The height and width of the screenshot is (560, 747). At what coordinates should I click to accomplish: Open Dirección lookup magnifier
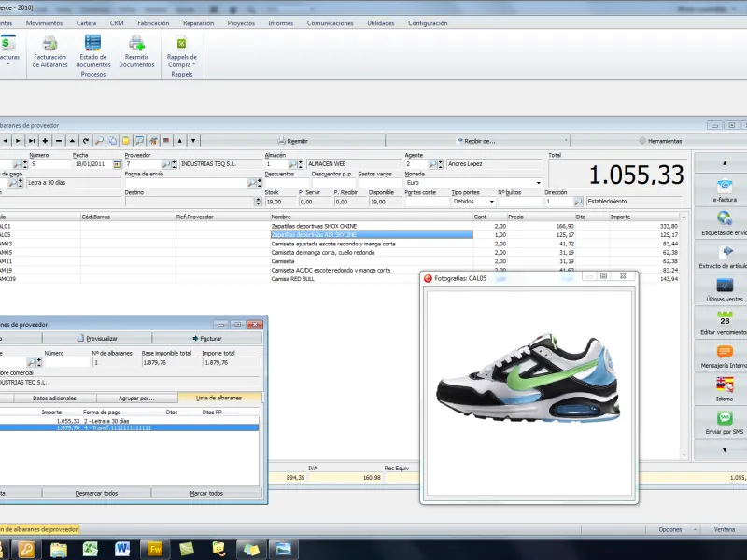pyautogui.click(x=578, y=202)
